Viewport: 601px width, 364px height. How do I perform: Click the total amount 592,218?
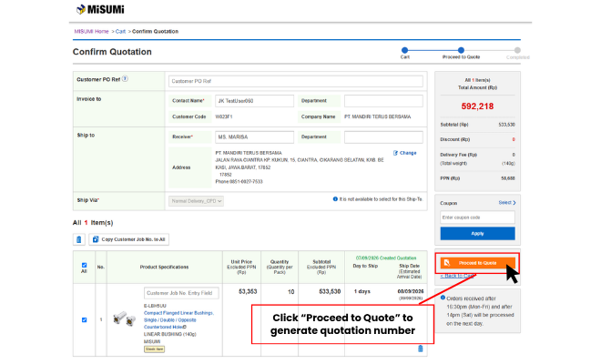click(477, 106)
